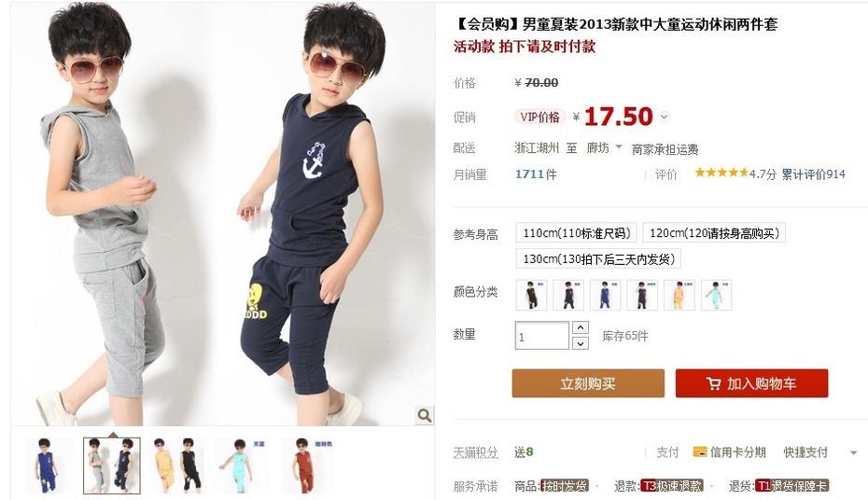The height and width of the screenshot is (500, 868).
Task: Click the cart icon in 加入购物车 button
Action: click(x=714, y=383)
